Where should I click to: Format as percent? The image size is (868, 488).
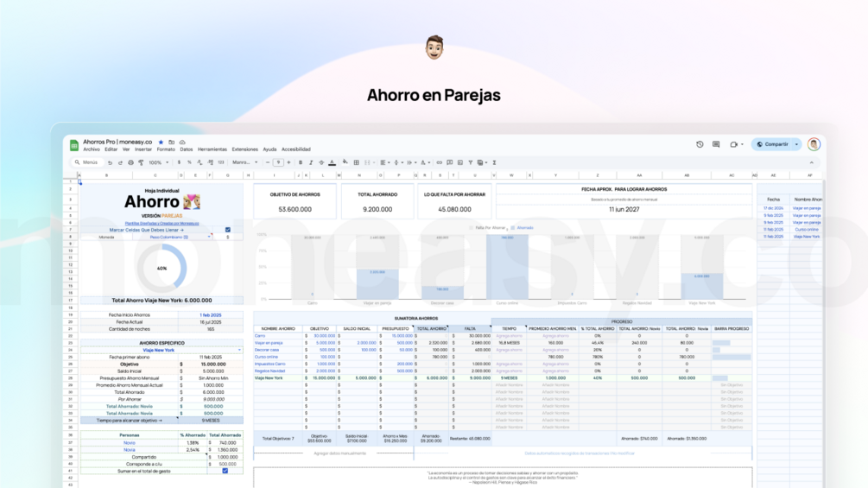point(189,162)
